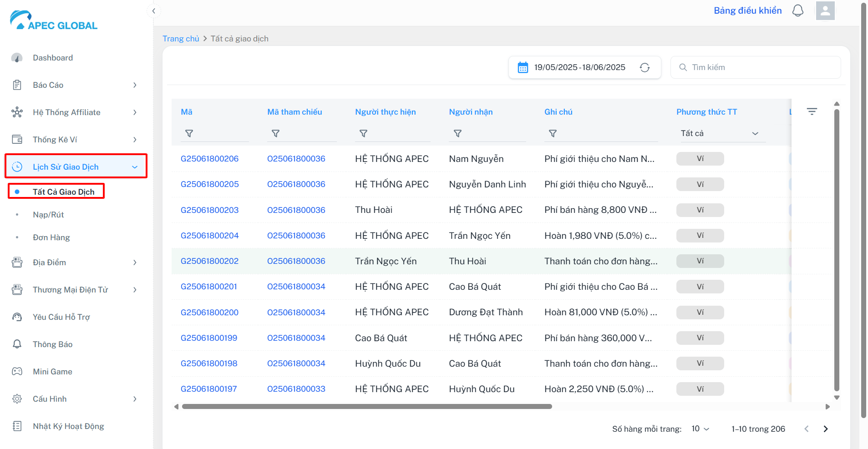Open the user avatar profile icon
Screen dimensions: 868x449
tap(825, 10)
